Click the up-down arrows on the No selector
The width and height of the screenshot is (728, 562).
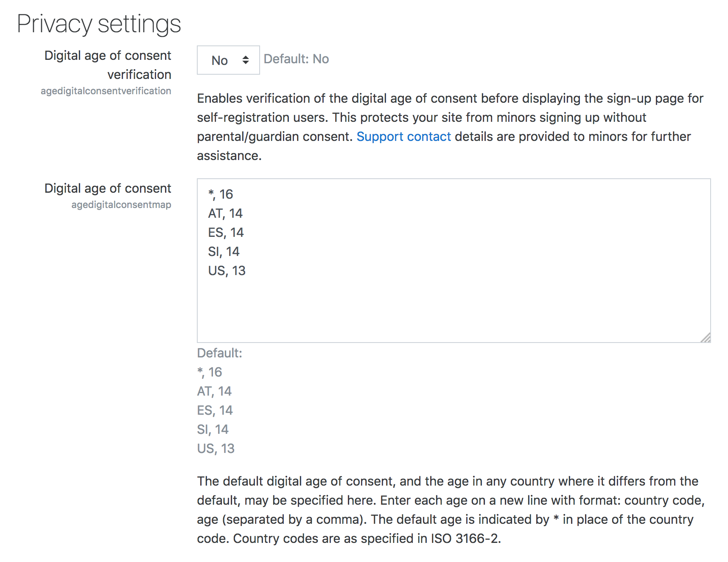[x=246, y=60]
